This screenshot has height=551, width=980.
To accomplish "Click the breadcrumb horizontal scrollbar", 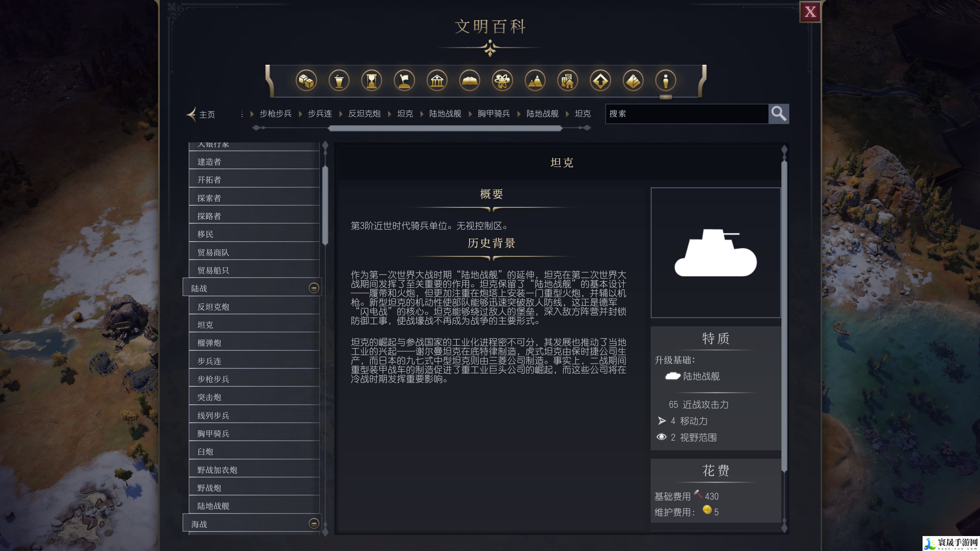I will [x=445, y=128].
